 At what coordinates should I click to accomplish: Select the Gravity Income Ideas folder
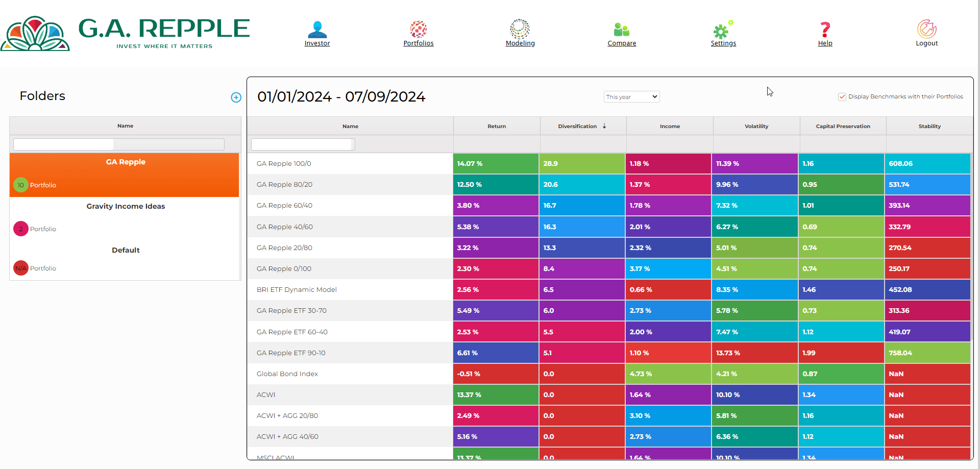coord(125,218)
